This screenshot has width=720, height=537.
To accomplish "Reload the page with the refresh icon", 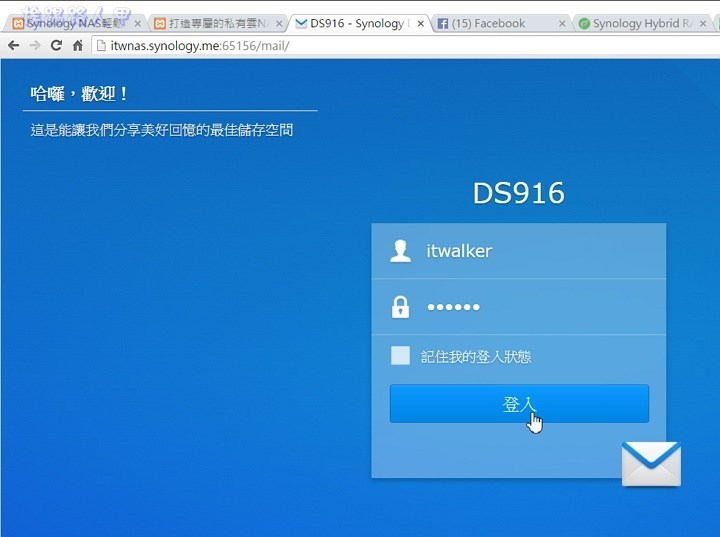I will coord(56,45).
